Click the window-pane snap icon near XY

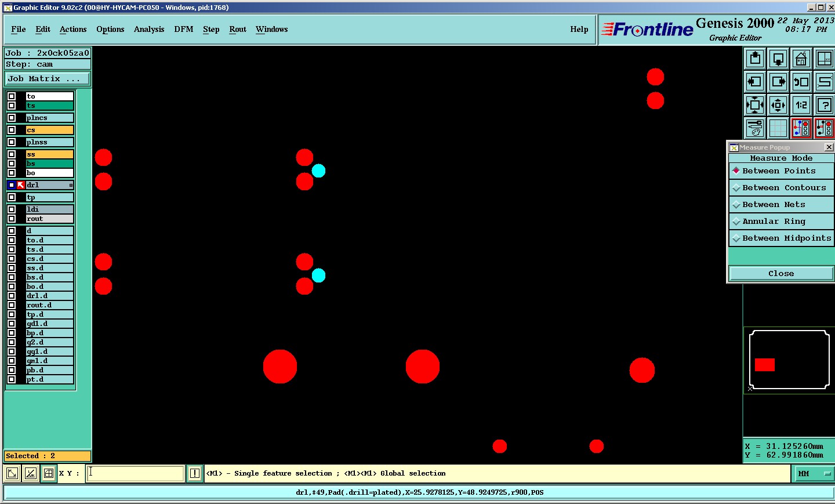coord(49,473)
